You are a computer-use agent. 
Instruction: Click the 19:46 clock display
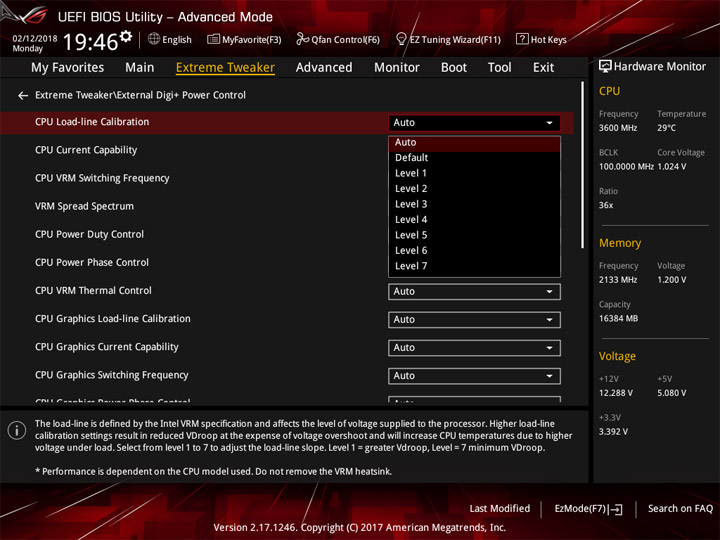pyautogui.click(x=91, y=42)
